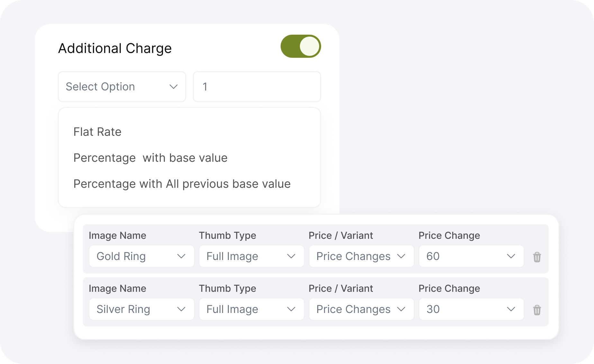Expand the Gold Ring Price Changes dropdown
This screenshot has width=594, height=364.
pos(361,256)
